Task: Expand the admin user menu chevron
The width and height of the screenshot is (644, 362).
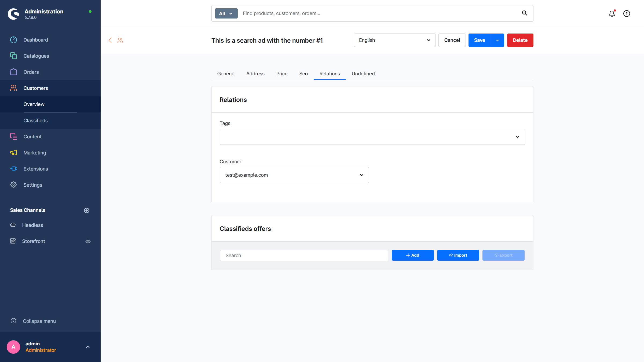Action: [x=88, y=347]
